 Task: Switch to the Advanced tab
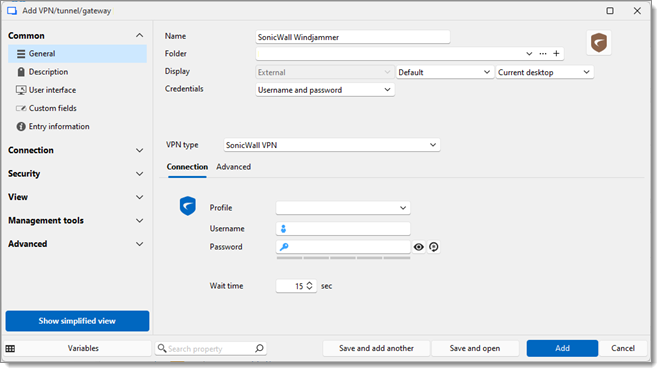(233, 167)
